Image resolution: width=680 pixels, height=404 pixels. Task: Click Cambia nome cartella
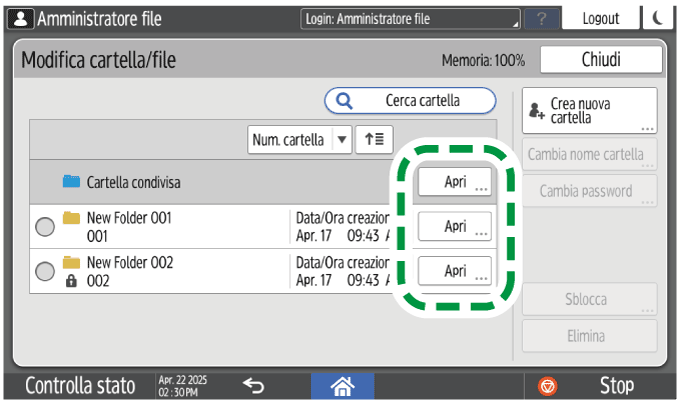click(x=589, y=154)
